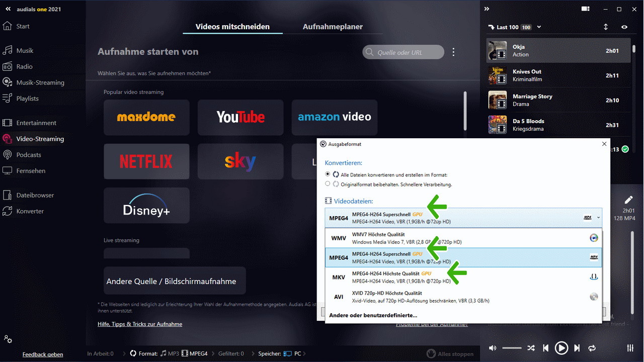Toggle the repeat playback icon
The height and width of the screenshot is (362, 644).
[592, 348]
